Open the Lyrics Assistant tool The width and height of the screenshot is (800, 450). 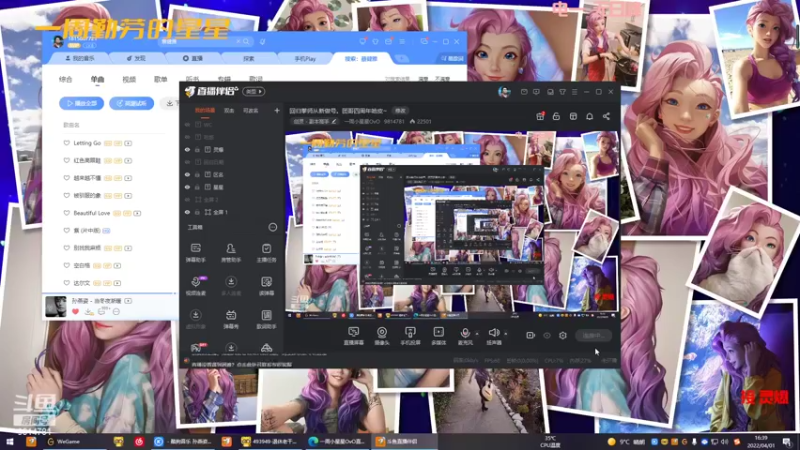(x=266, y=319)
